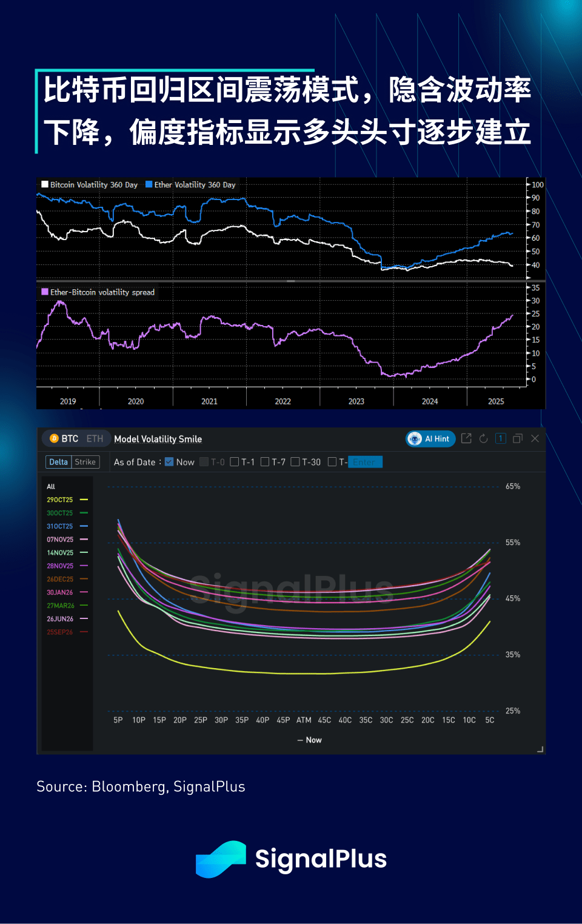Open the AI Hint assistant

[x=430, y=439]
